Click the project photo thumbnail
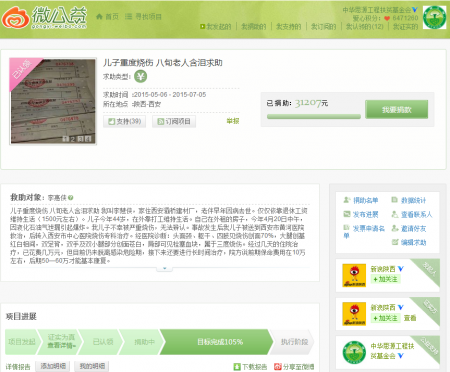This screenshot has width=450, height=372. pos(53,101)
